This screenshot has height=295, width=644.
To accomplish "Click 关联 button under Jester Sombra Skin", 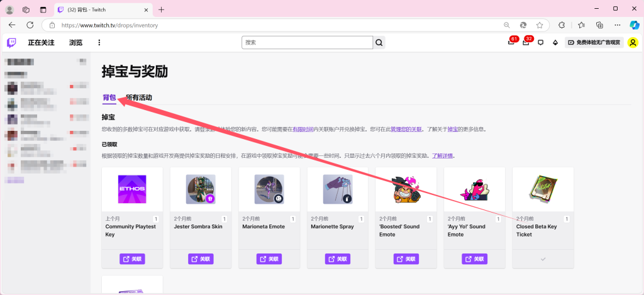I will click(x=200, y=259).
